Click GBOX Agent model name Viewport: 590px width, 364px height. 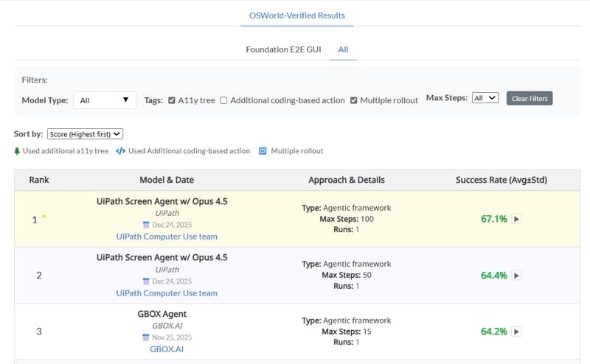[x=162, y=314]
